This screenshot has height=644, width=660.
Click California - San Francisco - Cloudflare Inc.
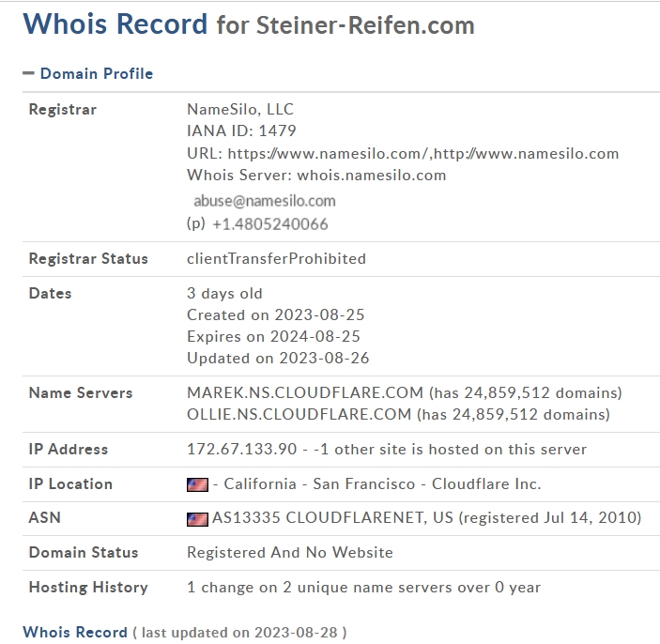coord(382,484)
